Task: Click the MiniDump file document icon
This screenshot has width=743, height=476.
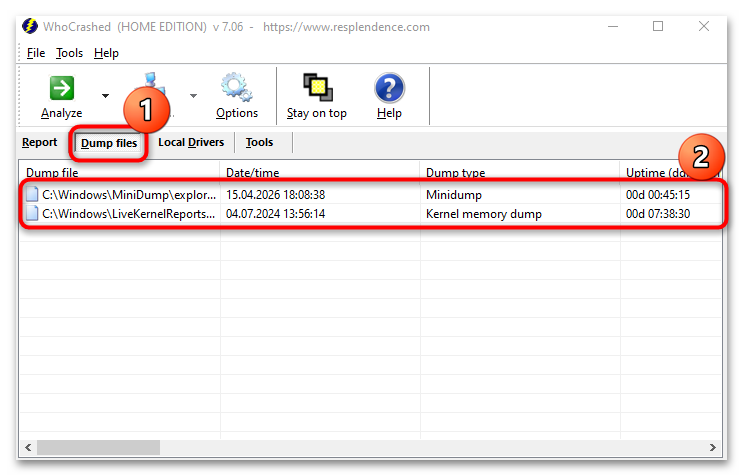Action: 32,194
